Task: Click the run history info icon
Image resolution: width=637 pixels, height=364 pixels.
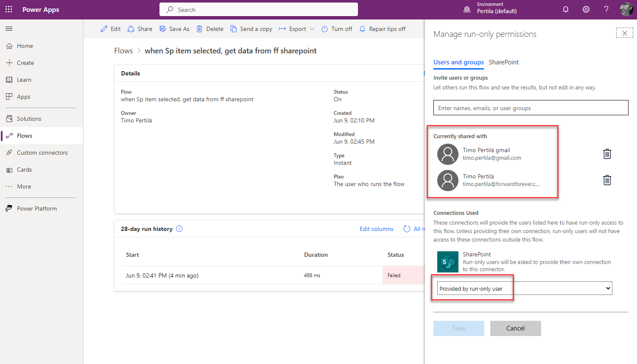Action: coord(179,229)
